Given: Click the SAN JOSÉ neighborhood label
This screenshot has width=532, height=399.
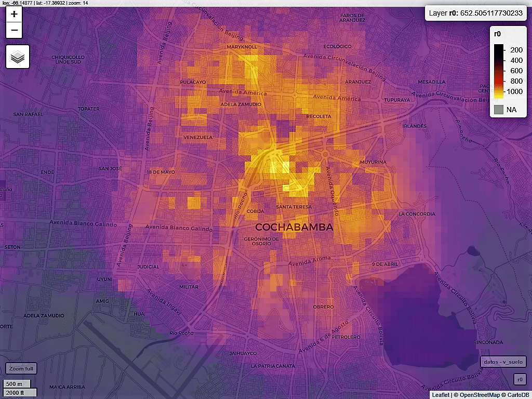Looking at the screenshot, I should point(110,169).
